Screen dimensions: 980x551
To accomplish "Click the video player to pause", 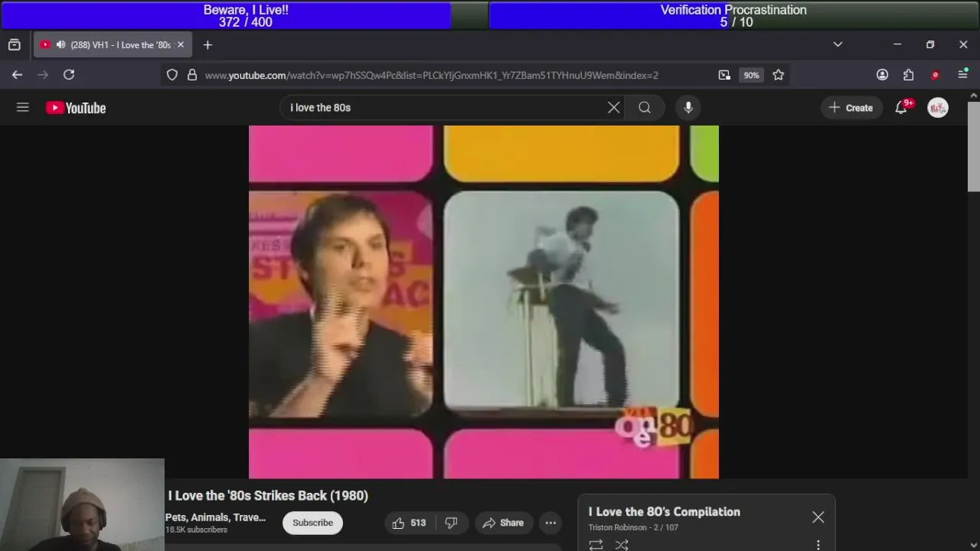I will tap(484, 302).
